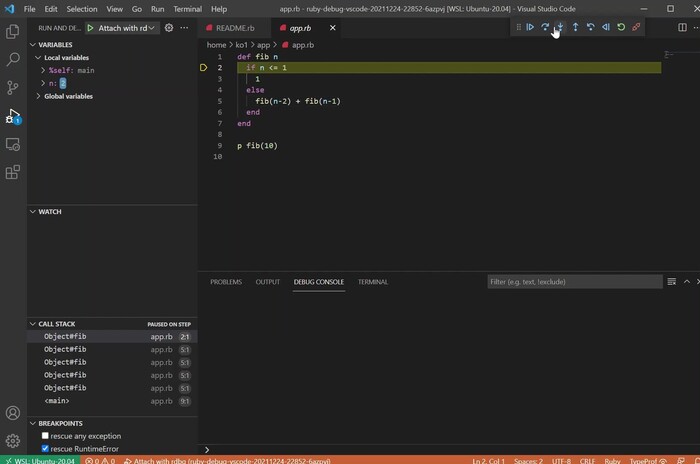Switch to the Problems panel tab

(x=226, y=282)
